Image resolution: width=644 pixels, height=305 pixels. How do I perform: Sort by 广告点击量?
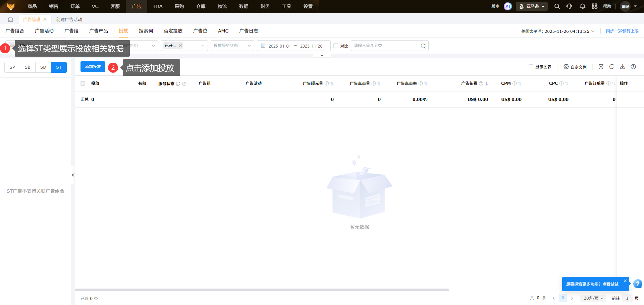click(379, 83)
